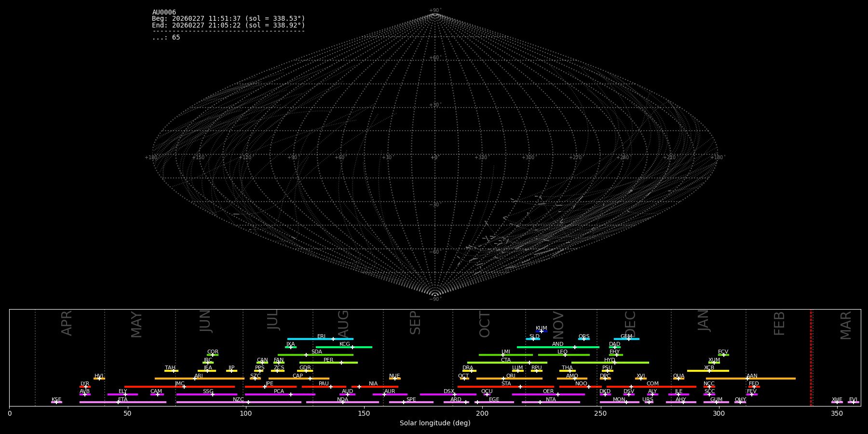The image size is (868, 434).
Task: Click the +90° label at the map's north pole
Action: [x=435, y=11]
